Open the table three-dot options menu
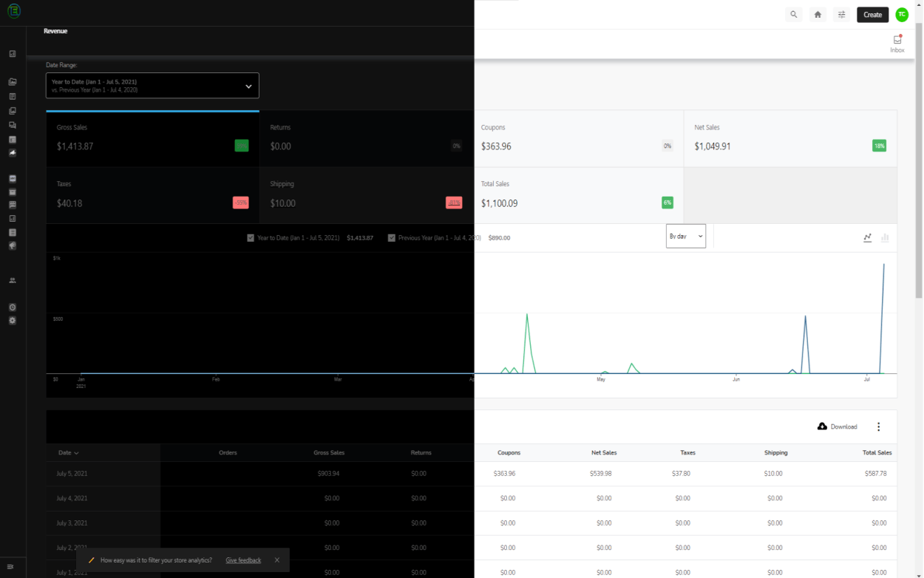Screen dimensions: 924x578 point(878,426)
